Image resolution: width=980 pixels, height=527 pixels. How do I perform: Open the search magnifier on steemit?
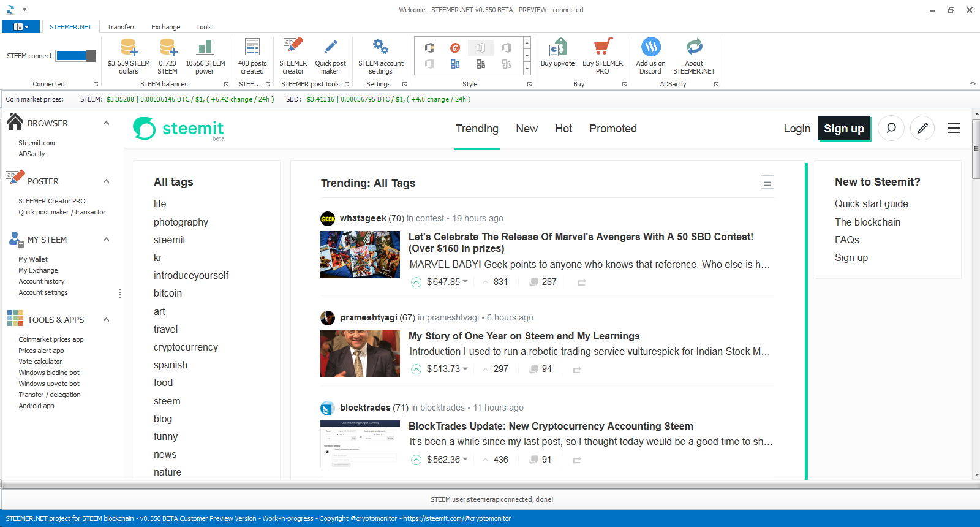891,128
